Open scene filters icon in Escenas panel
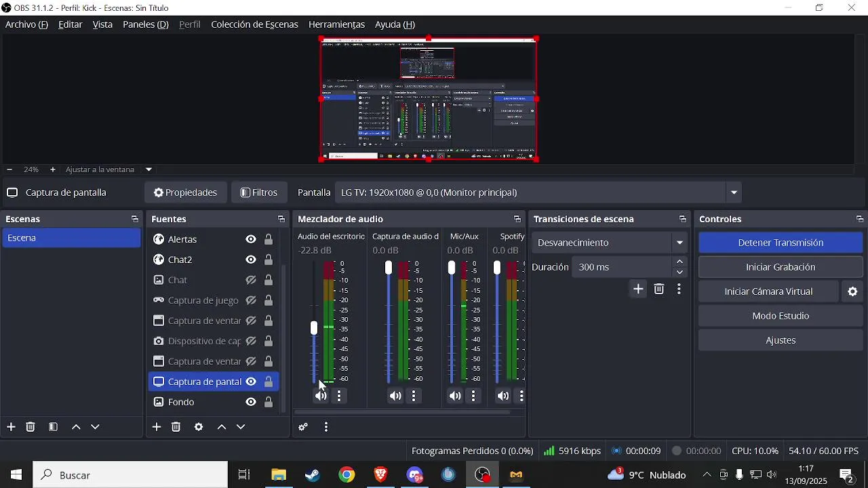Image resolution: width=868 pixels, height=488 pixels. coord(54,427)
